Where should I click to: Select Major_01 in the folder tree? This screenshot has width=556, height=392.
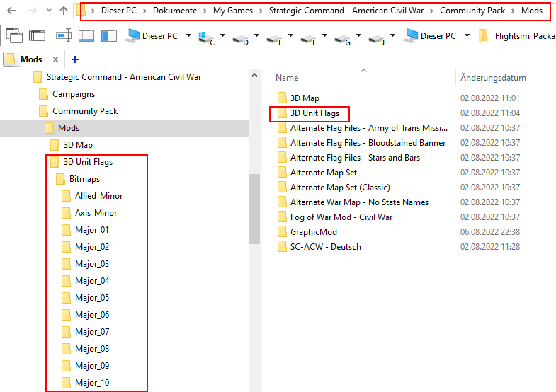tap(85, 230)
